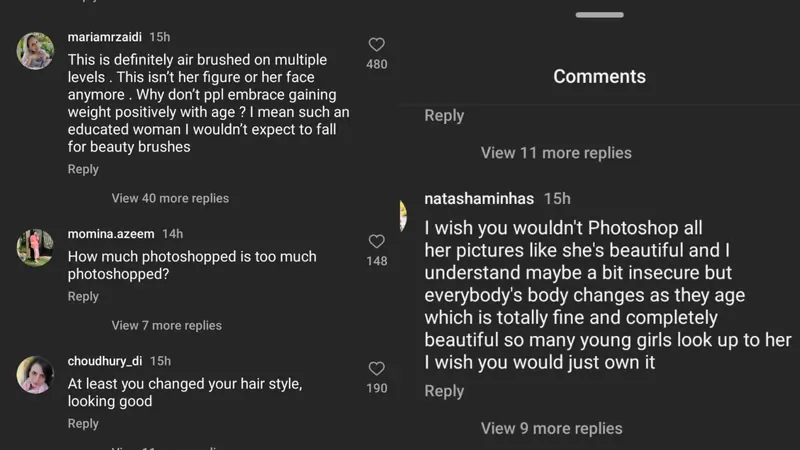800x450 pixels.
Task: Reply to choudhury_di's comment
Action: [83, 423]
